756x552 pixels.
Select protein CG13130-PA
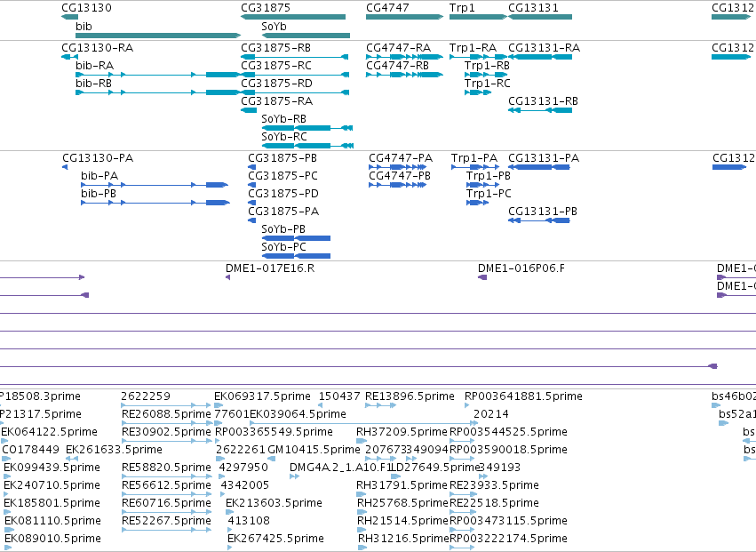[98, 158]
